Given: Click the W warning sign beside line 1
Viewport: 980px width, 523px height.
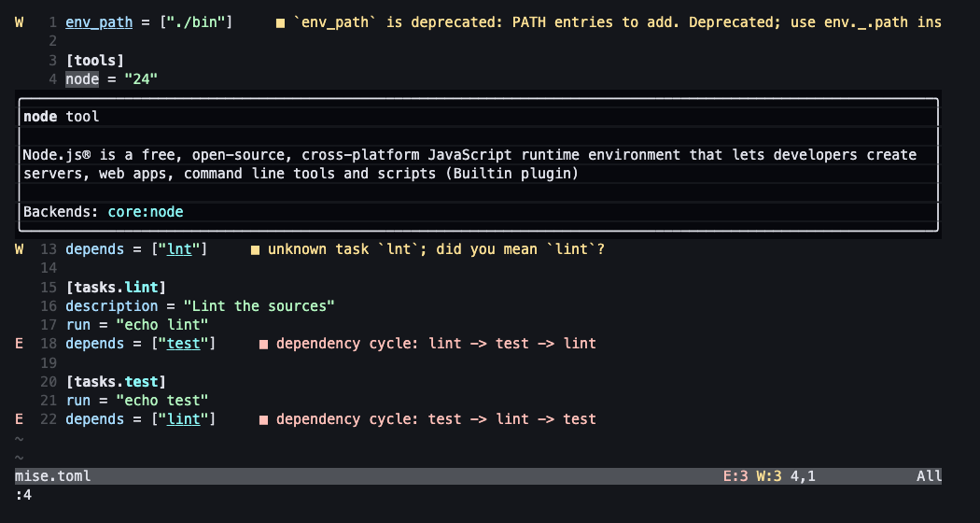Looking at the screenshot, I should [x=20, y=22].
